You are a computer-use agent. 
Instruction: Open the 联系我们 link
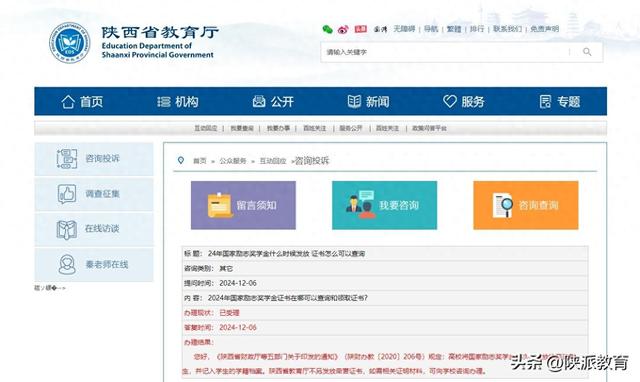click(x=507, y=29)
